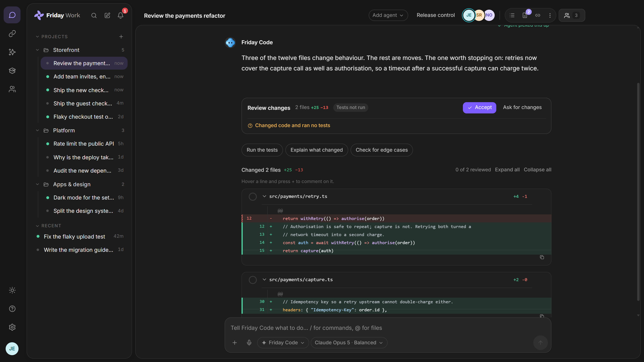644x362 pixels.
Task: Mark src/payments/capture.ts as reviewed
Action: point(253,280)
